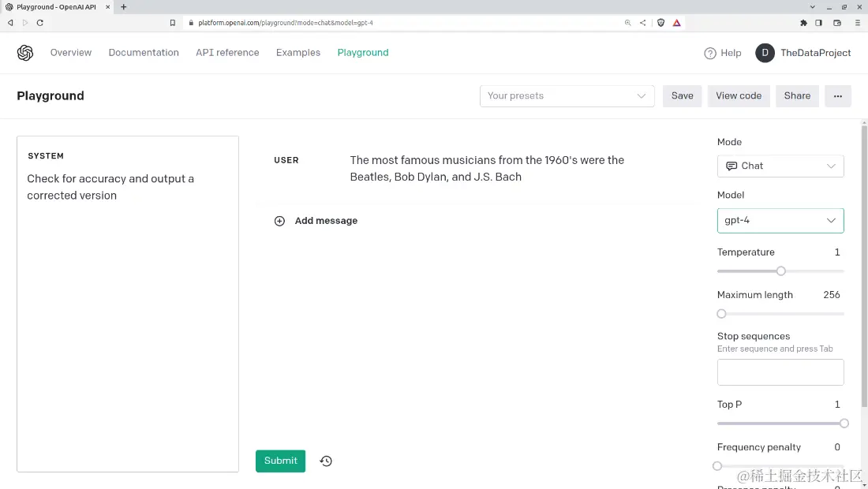Viewport: 868px width, 489px height.
Task: Open the TheDataProject account name
Action: point(815,53)
